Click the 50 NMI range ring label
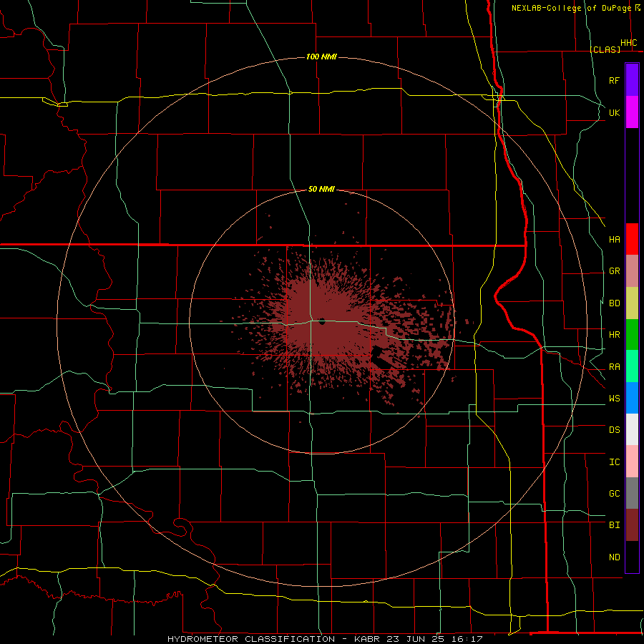644x644 pixels. pyautogui.click(x=321, y=189)
